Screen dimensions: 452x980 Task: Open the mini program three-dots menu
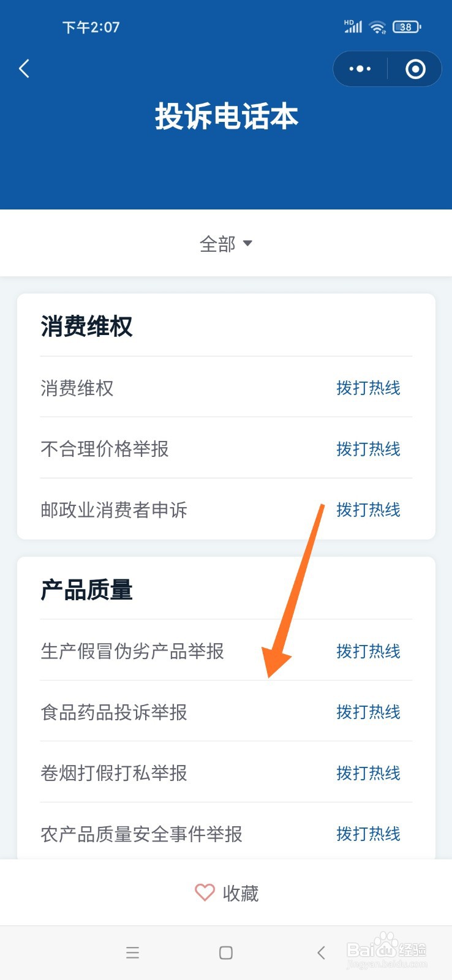360,69
